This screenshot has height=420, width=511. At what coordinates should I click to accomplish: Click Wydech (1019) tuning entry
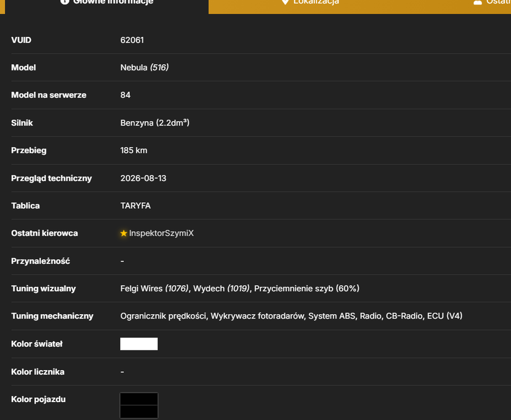click(x=222, y=289)
